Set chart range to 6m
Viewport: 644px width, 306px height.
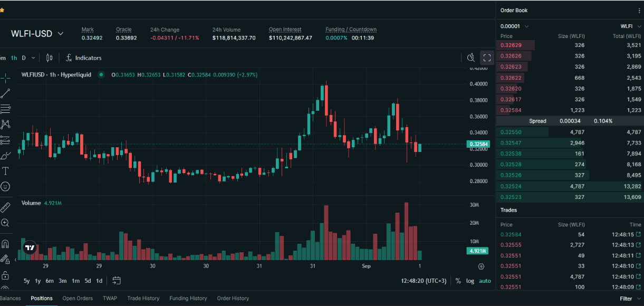tap(50, 281)
